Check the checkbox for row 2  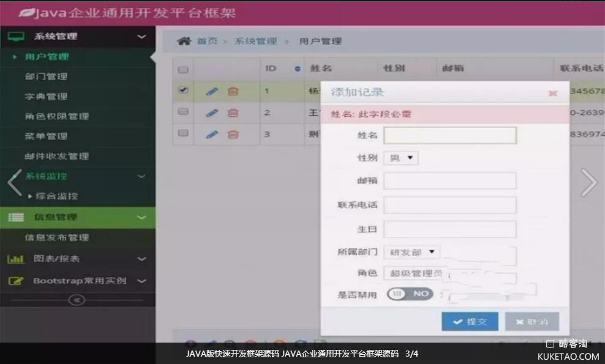tap(183, 111)
